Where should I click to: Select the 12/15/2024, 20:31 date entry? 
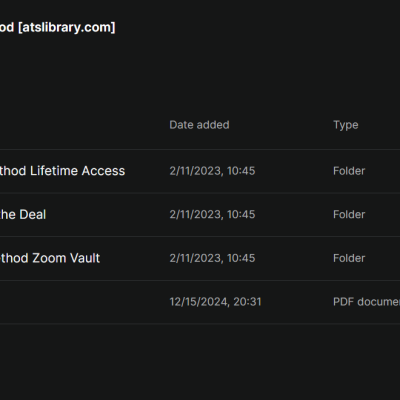point(215,302)
